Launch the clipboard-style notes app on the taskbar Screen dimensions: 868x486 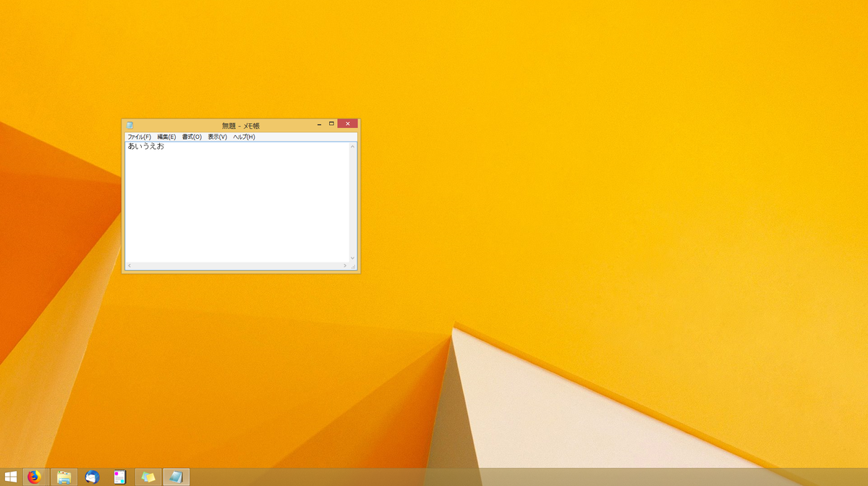coord(119,477)
